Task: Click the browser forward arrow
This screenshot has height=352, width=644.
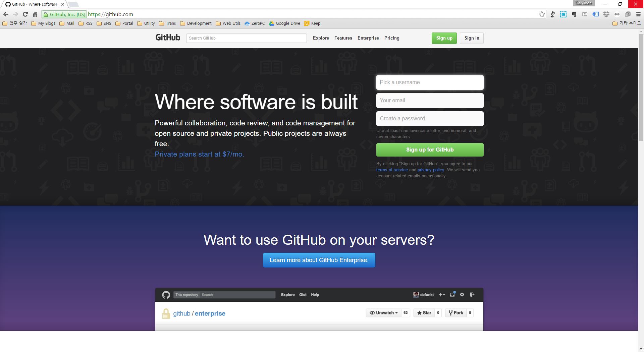Action: coord(15,14)
